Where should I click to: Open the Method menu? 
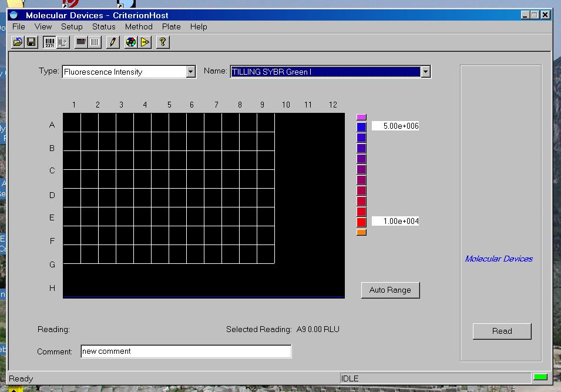(139, 26)
